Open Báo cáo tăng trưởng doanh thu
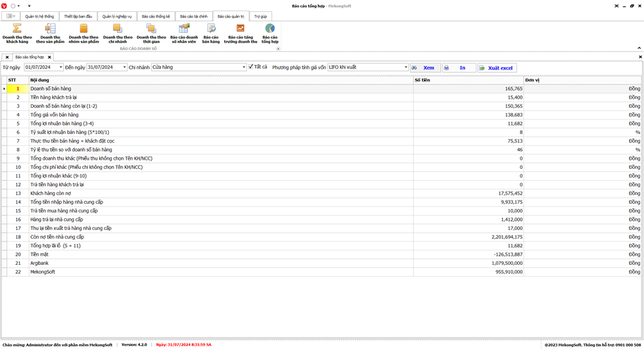The height and width of the screenshot is (349, 644). point(241,34)
